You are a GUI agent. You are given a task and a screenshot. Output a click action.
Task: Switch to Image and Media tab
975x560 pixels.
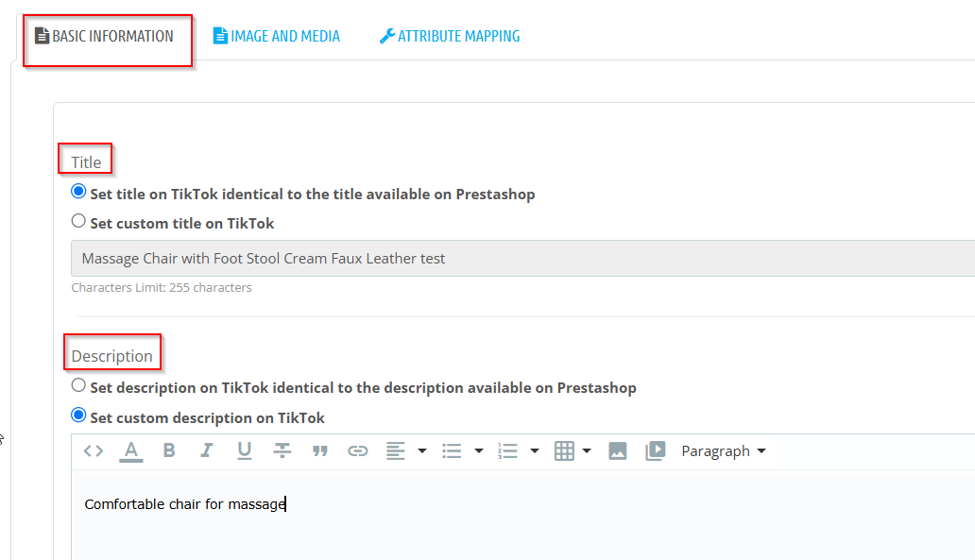coord(277,36)
